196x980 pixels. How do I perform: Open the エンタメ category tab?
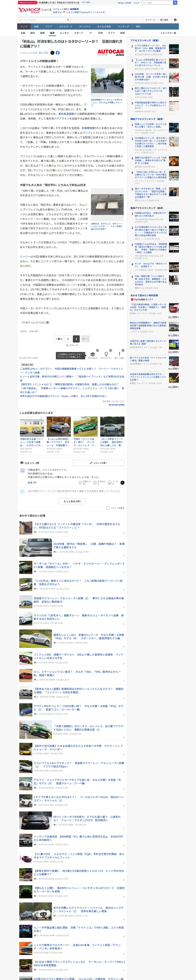(x=64, y=33)
